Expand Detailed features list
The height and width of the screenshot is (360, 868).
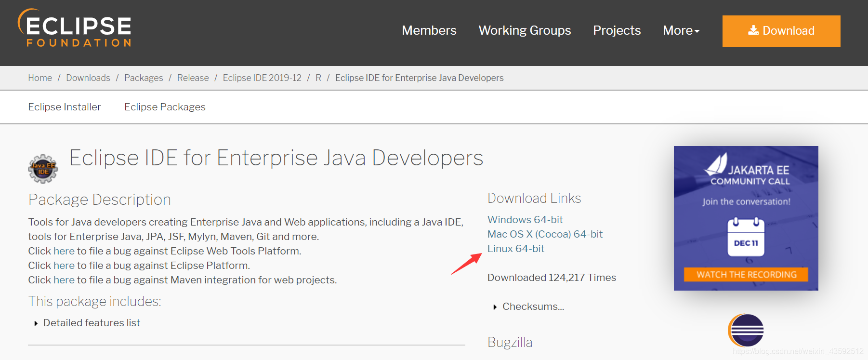(87, 323)
